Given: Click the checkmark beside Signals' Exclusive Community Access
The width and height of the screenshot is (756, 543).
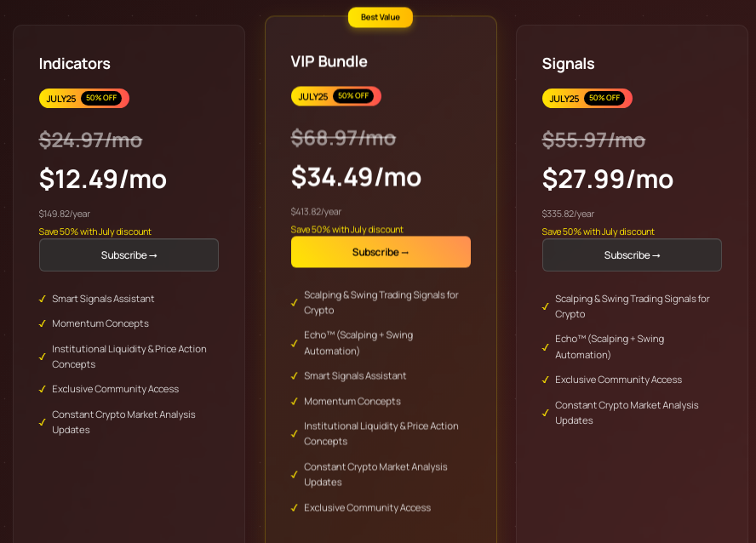Looking at the screenshot, I should tap(546, 380).
